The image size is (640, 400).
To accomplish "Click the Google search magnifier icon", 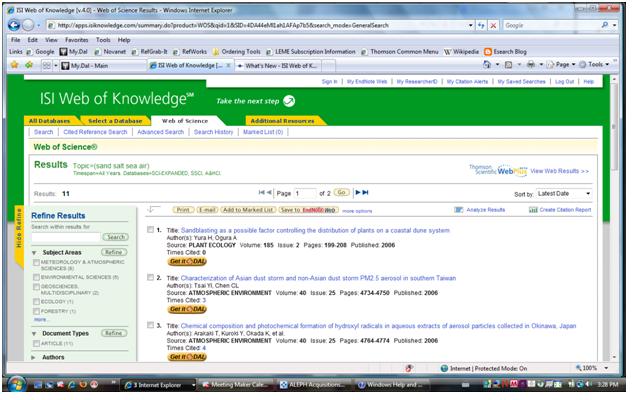I will coord(605,25).
